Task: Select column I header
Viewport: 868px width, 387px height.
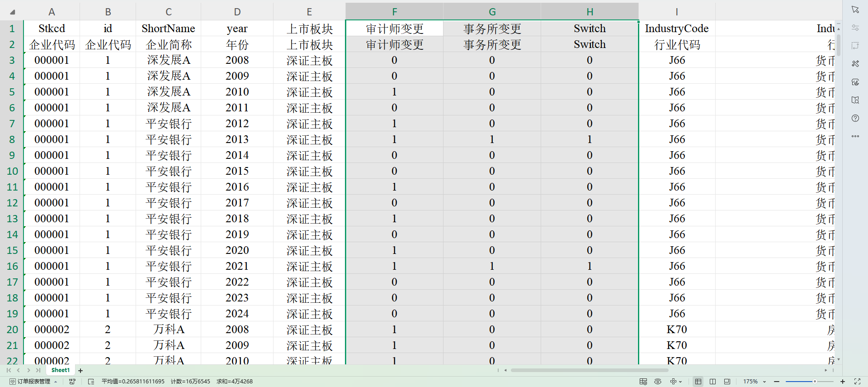Action: point(676,12)
